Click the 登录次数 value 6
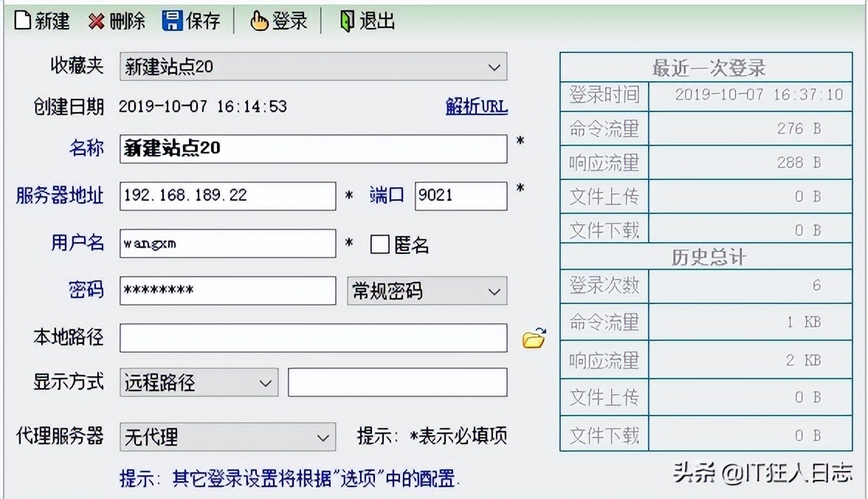The width and height of the screenshot is (868, 499). tap(816, 285)
